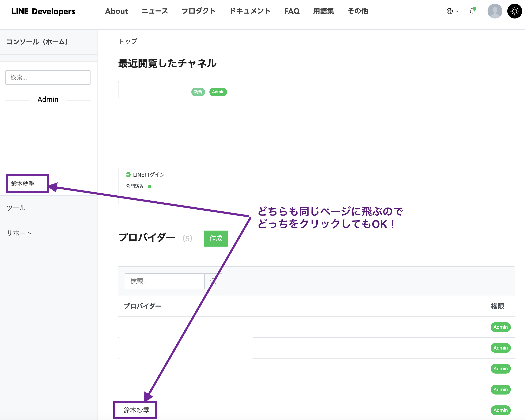Image resolution: width=525 pixels, height=420 pixels.
Task: Open 鈴木紗季 in the provider table
Action: 136,410
